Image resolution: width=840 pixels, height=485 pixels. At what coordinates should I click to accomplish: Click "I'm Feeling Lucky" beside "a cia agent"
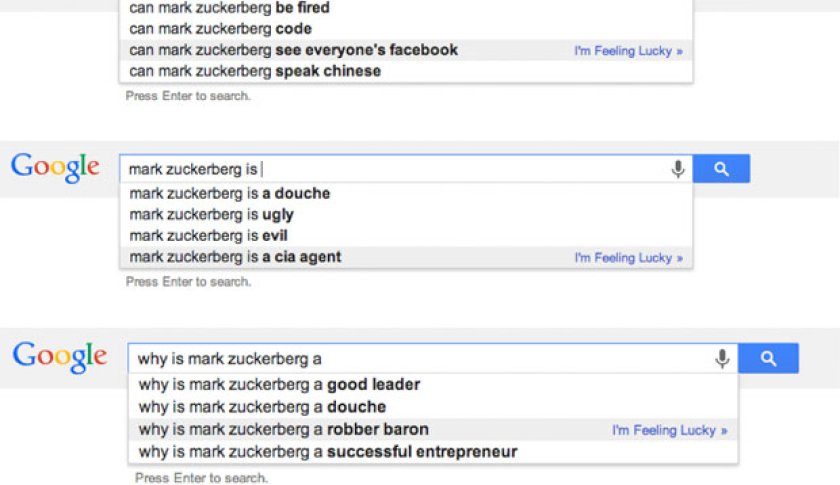(628, 258)
